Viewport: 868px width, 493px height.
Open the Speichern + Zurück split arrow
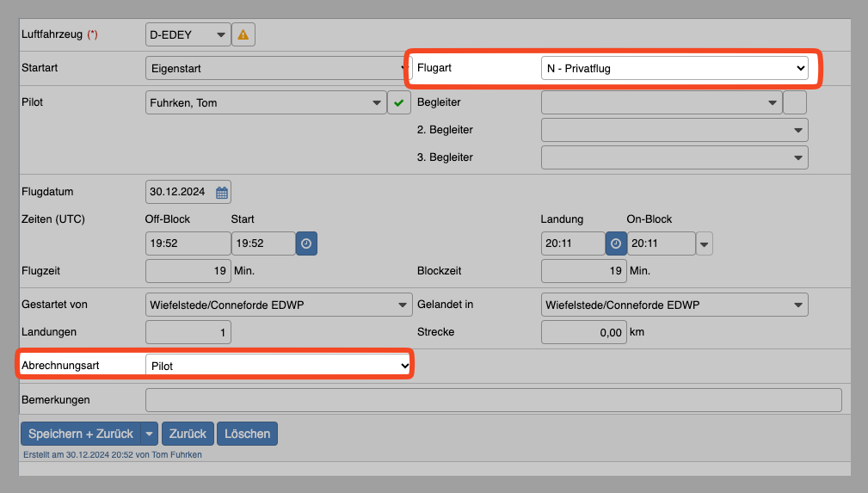tap(150, 434)
